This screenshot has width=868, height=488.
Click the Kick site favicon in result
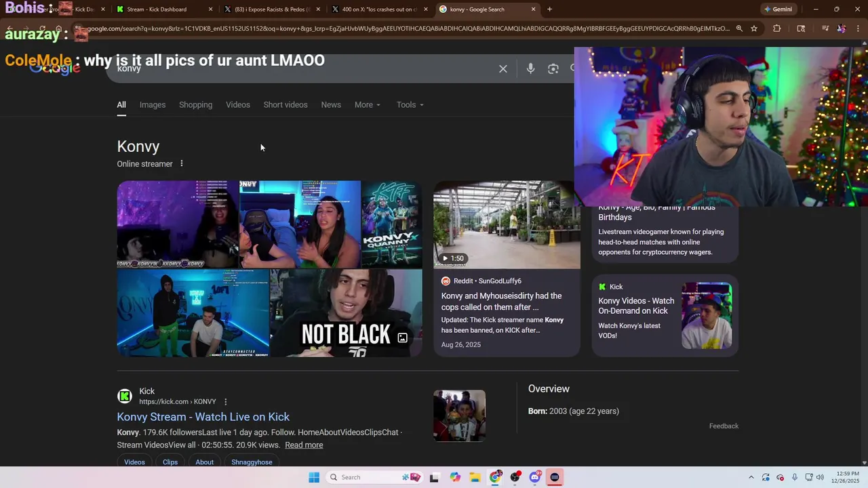tap(125, 396)
